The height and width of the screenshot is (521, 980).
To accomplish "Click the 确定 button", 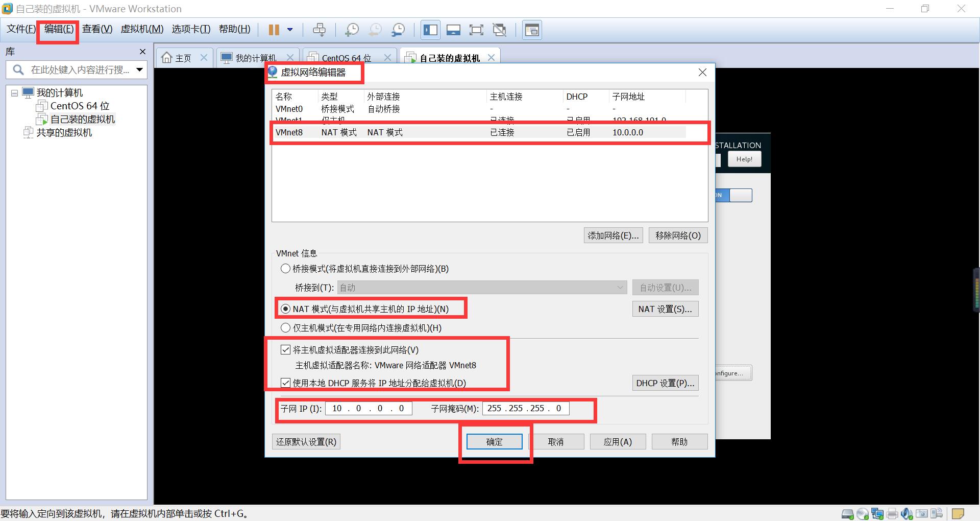I will pyautogui.click(x=494, y=442).
